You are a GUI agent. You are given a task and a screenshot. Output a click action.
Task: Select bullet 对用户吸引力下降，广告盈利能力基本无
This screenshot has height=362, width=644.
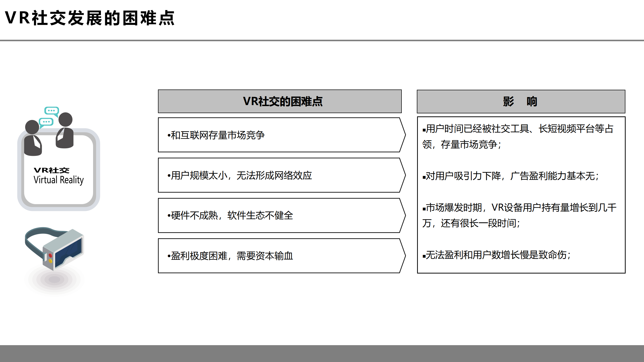point(511,176)
